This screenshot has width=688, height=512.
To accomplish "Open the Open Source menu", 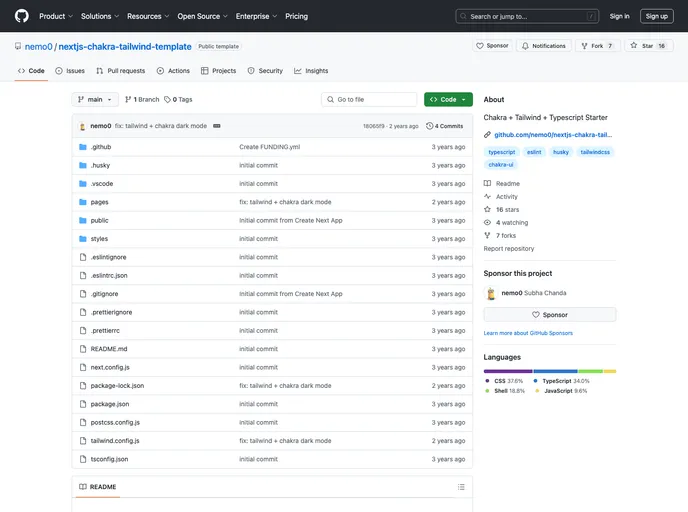I will 202,16.
